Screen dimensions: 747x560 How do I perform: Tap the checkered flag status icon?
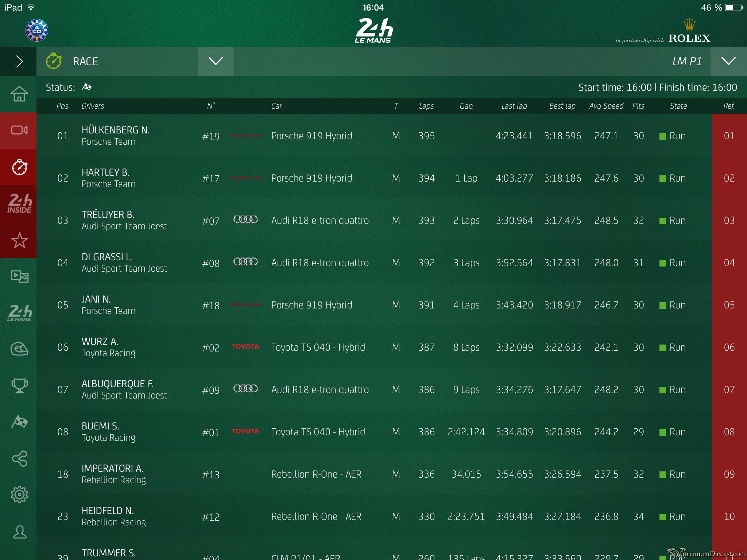coord(86,87)
